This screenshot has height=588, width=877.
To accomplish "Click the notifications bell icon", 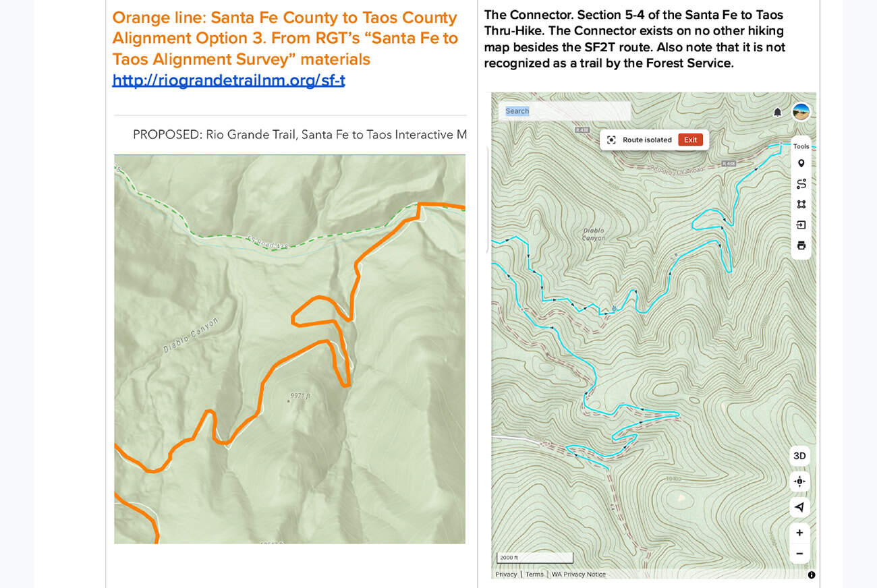I will click(777, 112).
